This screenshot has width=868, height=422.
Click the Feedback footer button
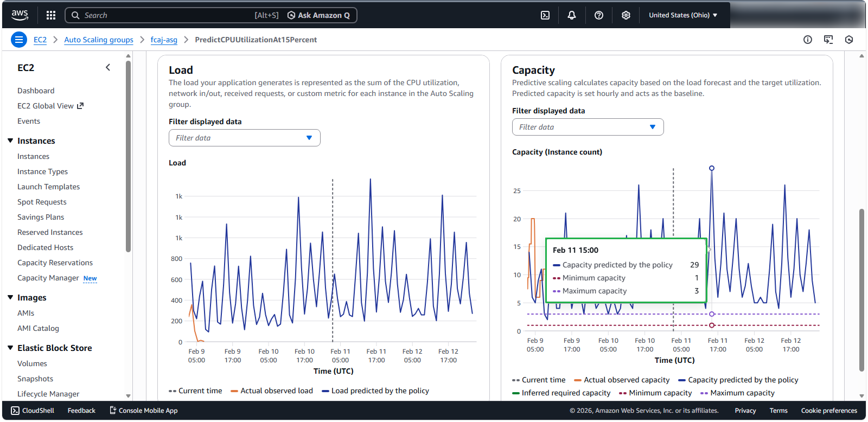click(81, 411)
